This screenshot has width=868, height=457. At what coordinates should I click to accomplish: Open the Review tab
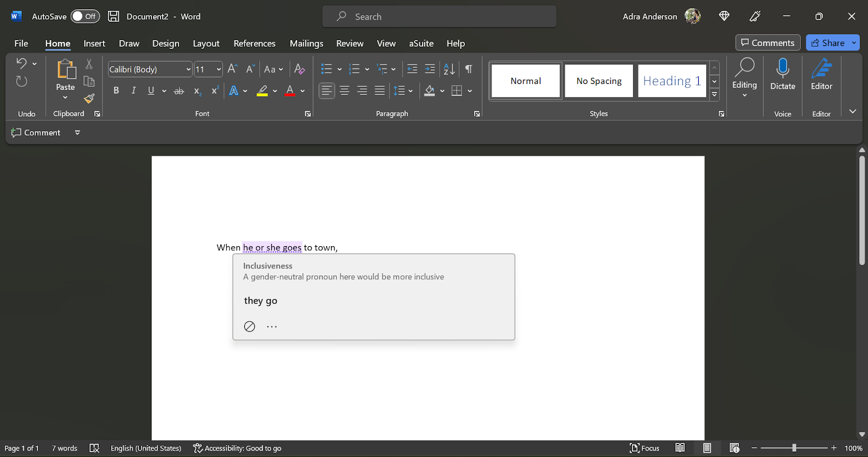[x=350, y=43]
